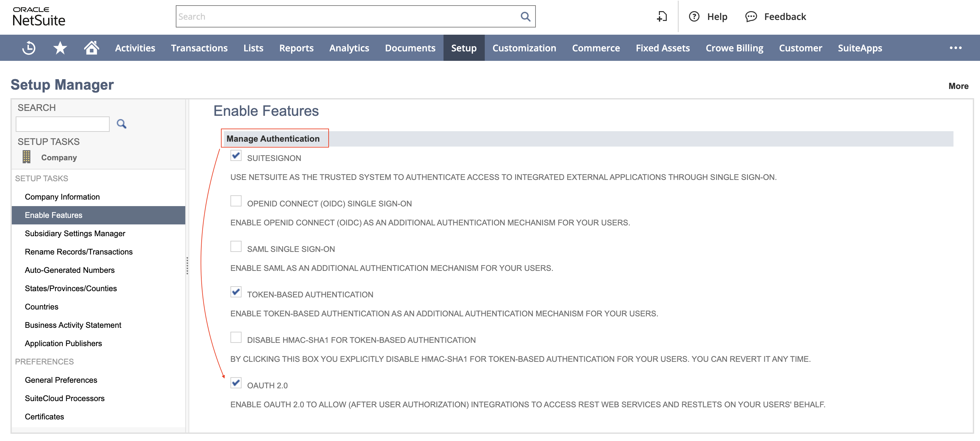Screen dimensions: 980x441
Task: Open the Activities menu
Action: coord(135,48)
